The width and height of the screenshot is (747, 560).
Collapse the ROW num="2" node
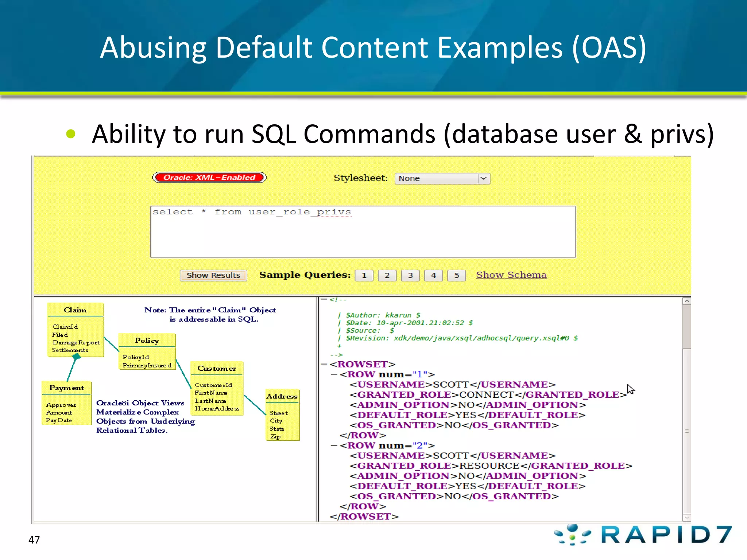click(x=334, y=445)
